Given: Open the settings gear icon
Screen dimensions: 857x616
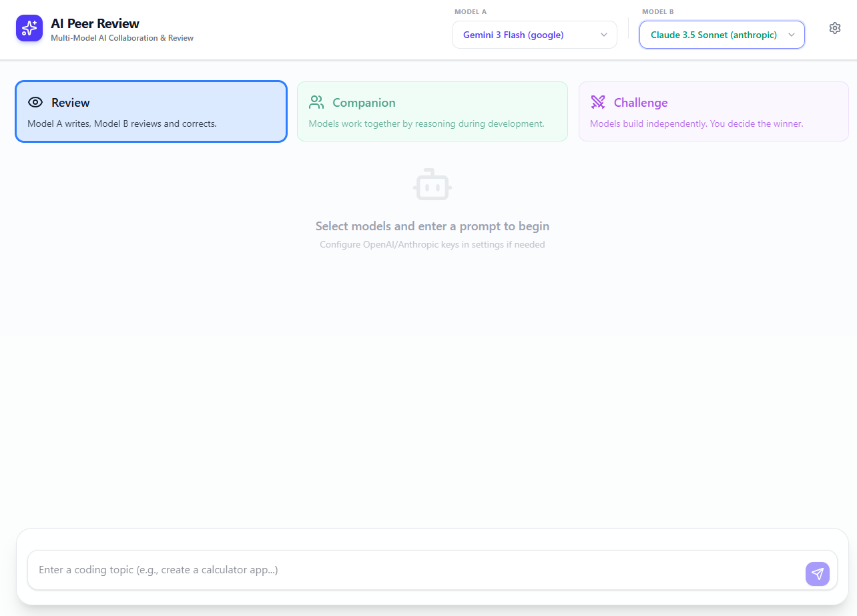Looking at the screenshot, I should coord(835,28).
